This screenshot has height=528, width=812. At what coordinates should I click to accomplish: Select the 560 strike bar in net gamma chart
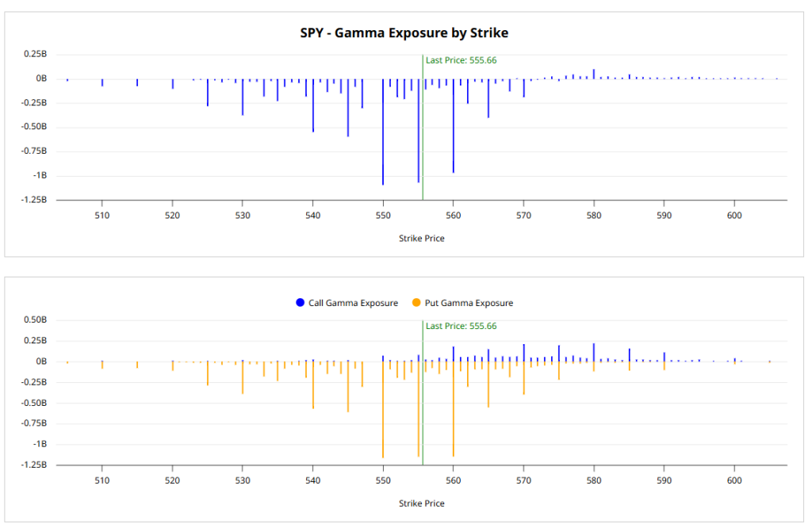click(x=454, y=125)
